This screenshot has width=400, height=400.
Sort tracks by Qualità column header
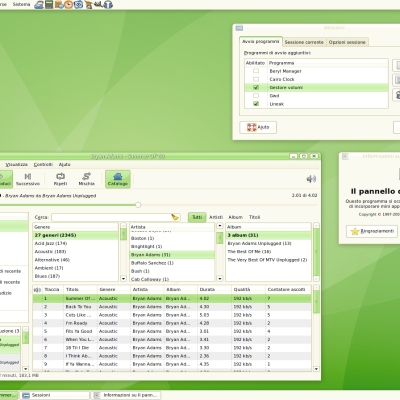pyautogui.click(x=248, y=289)
